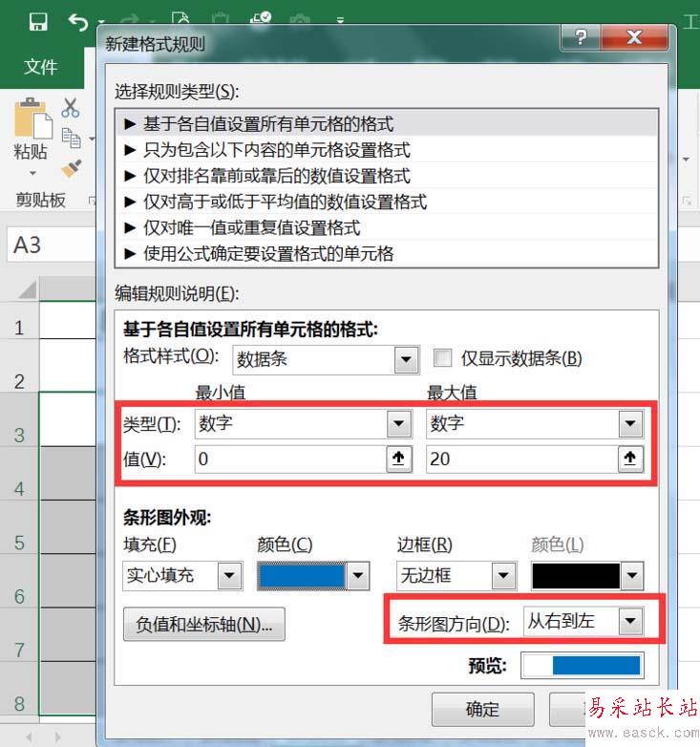Click the minimum value field containing 0
Screen dimensions: 700x747
click(x=290, y=459)
